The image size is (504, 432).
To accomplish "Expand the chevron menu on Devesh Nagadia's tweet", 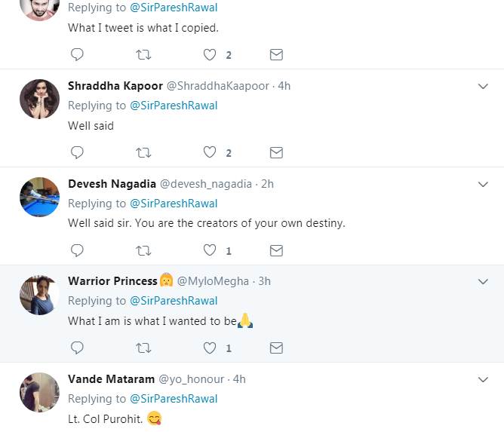I will (484, 184).
